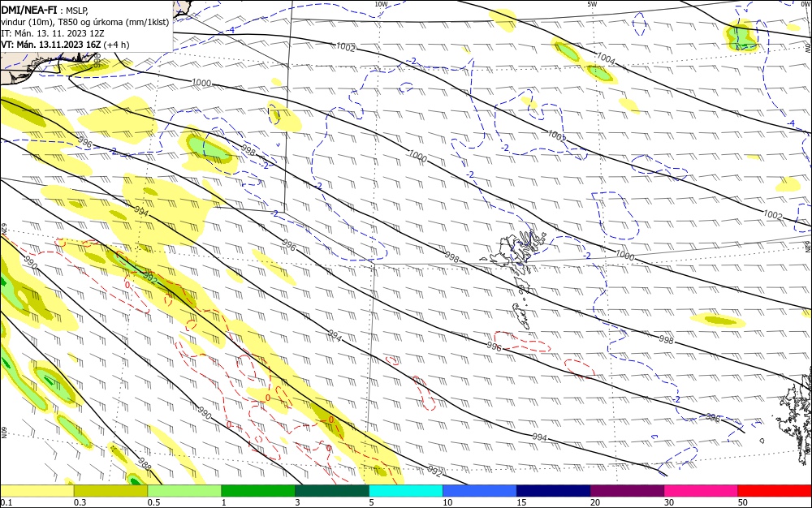Click the yellow 0.1 mm legend swatch

pyautogui.click(x=37, y=491)
